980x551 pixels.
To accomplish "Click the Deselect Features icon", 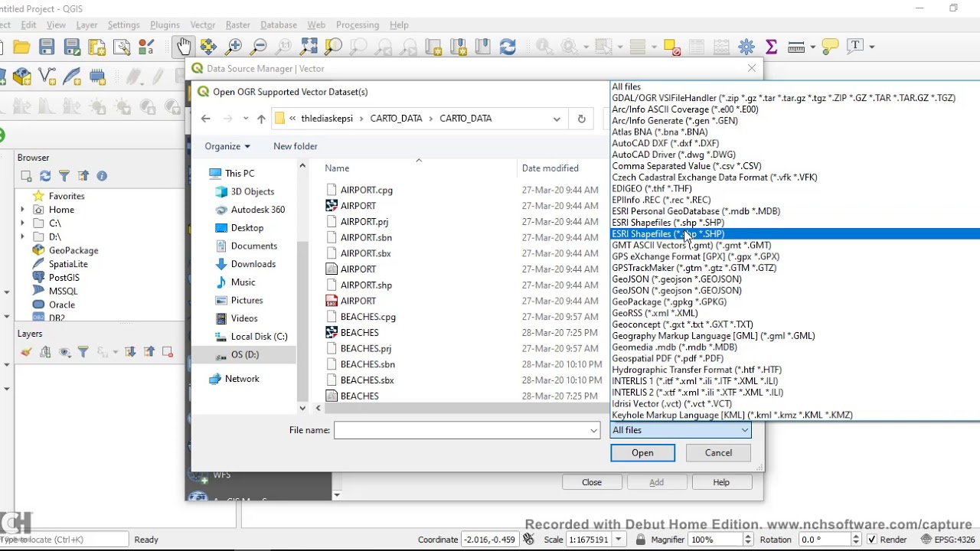I will tap(672, 47).
